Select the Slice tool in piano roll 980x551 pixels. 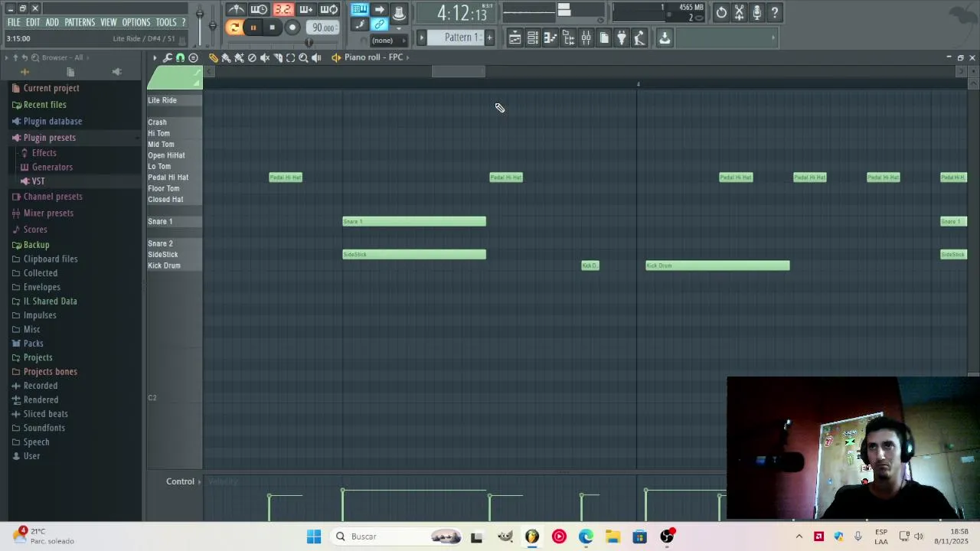pyautogui.click(x=278, y=57)
